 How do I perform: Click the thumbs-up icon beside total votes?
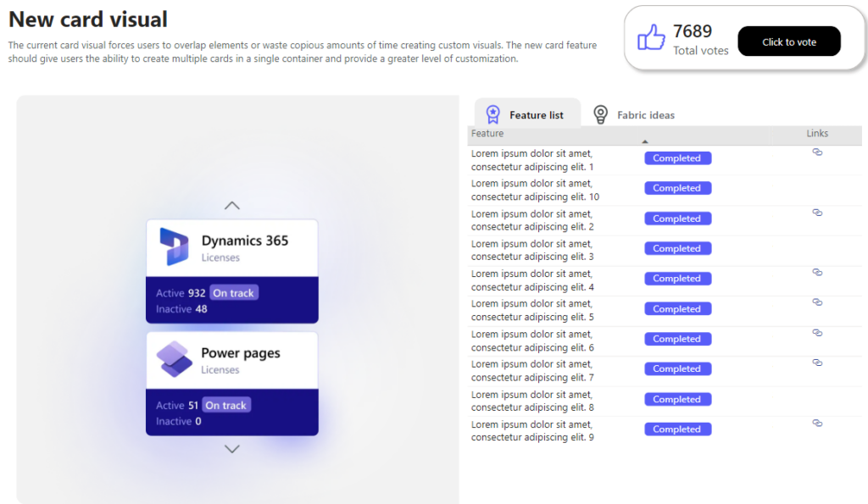click(x=651, y=37)
